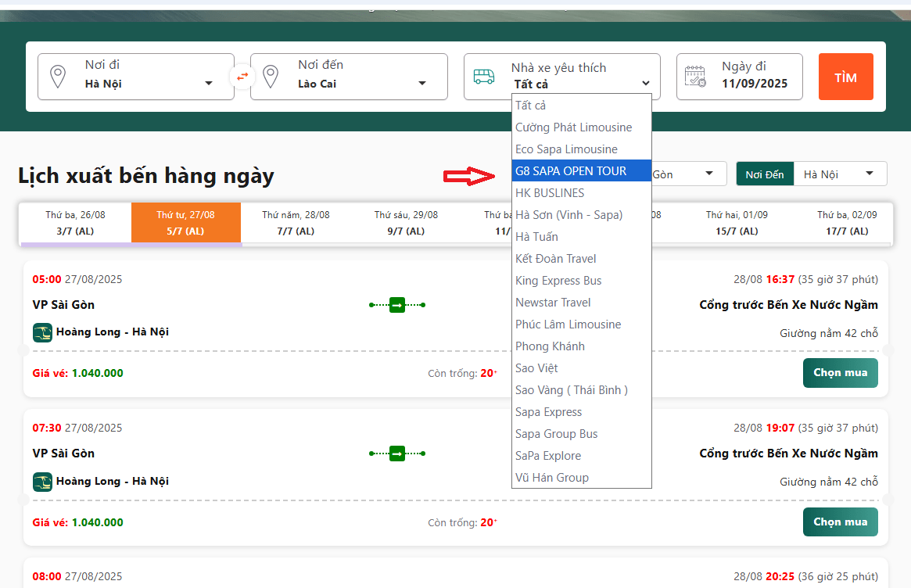Click the swap departure and destination arrows icon
The width and height of the screenshot is (911, 588).
click(x=242, y=77)
